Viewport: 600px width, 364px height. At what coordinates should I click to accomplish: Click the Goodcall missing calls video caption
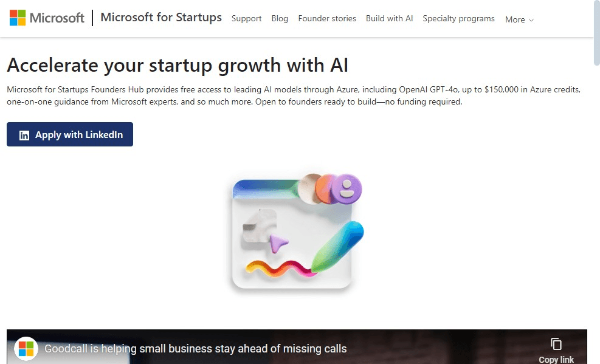pyautogui.click(x=195, y=349)
